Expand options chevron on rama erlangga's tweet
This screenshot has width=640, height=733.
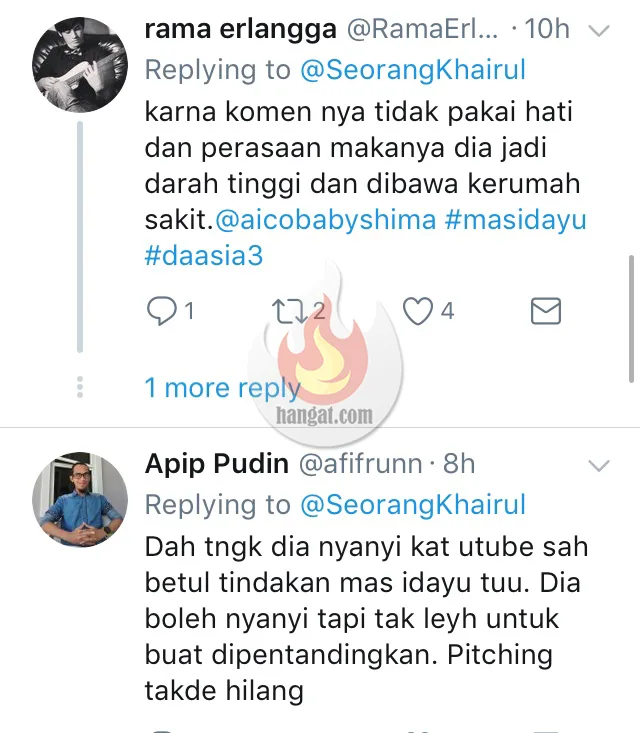coord(599,31)
